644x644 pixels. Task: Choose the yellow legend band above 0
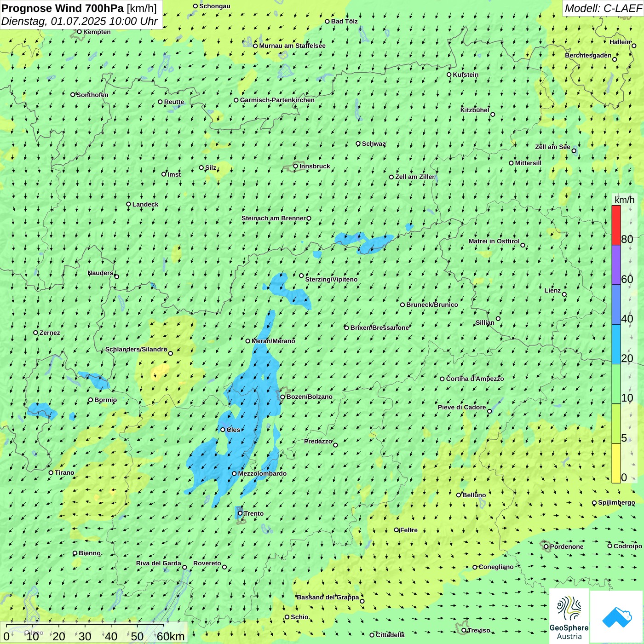(x=616, y=463)
